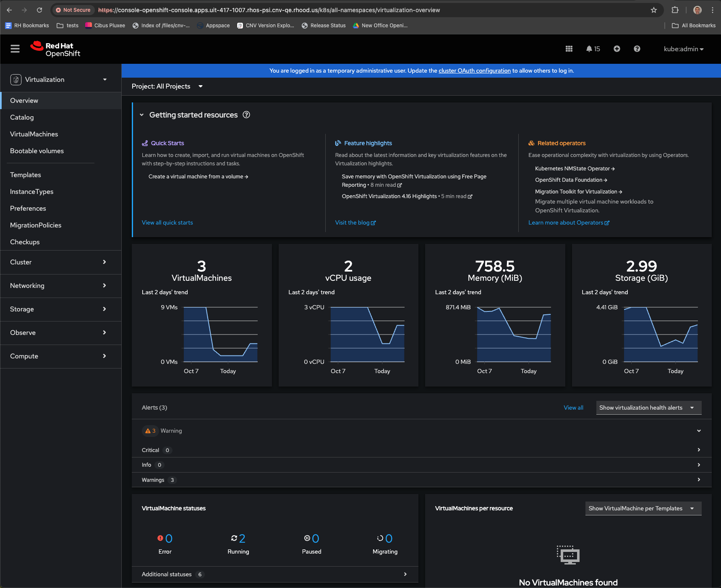
Task: Open the application launcher grid icon
Action: click(x=569, y=49)
